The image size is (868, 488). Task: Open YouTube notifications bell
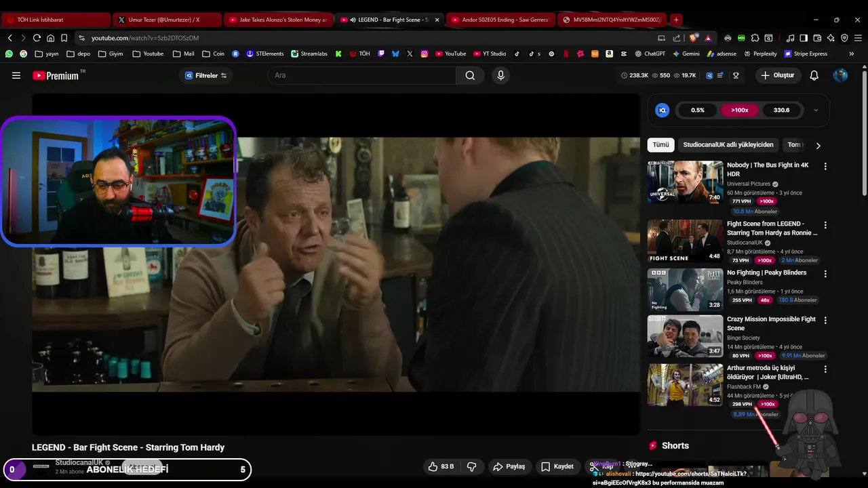click(814, 75)
